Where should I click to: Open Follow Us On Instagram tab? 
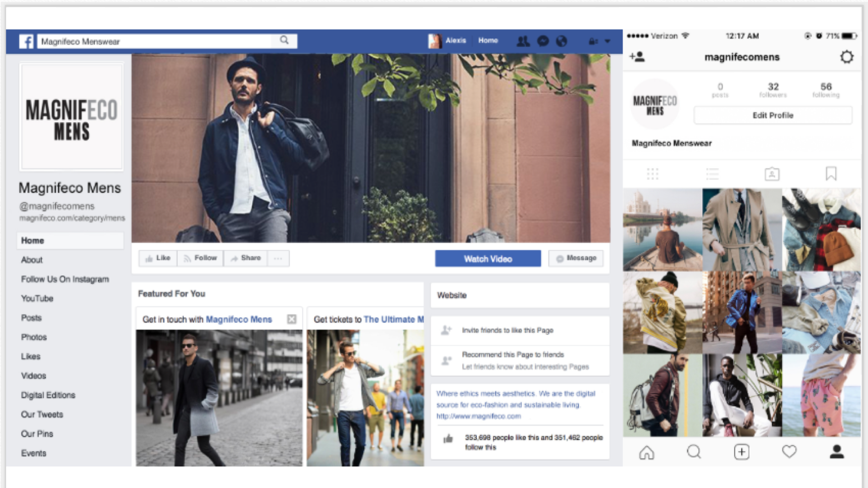pyautogui.click(x=65, y=279)
